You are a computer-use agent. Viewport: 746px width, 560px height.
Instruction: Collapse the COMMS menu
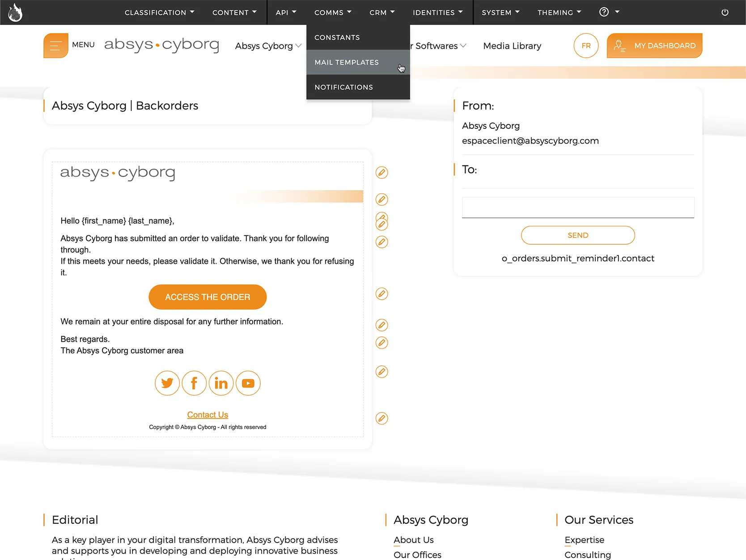click(333, 13)
